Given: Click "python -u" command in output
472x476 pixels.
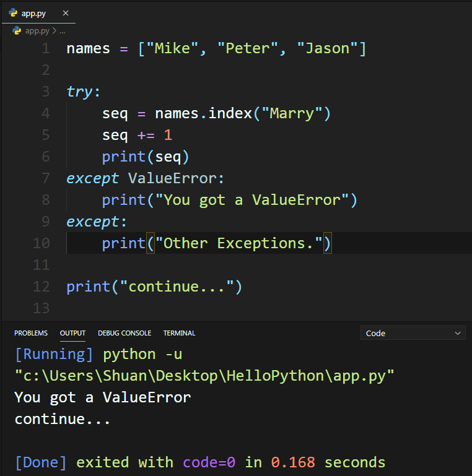Looking at the screenshot, I should coord(142,354).
